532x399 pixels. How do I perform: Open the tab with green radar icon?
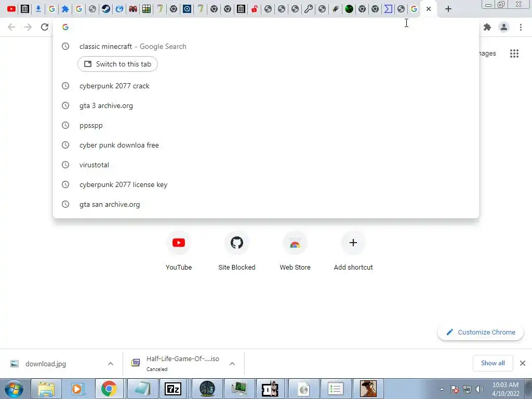pyautogui.click(x=349, y=9)
